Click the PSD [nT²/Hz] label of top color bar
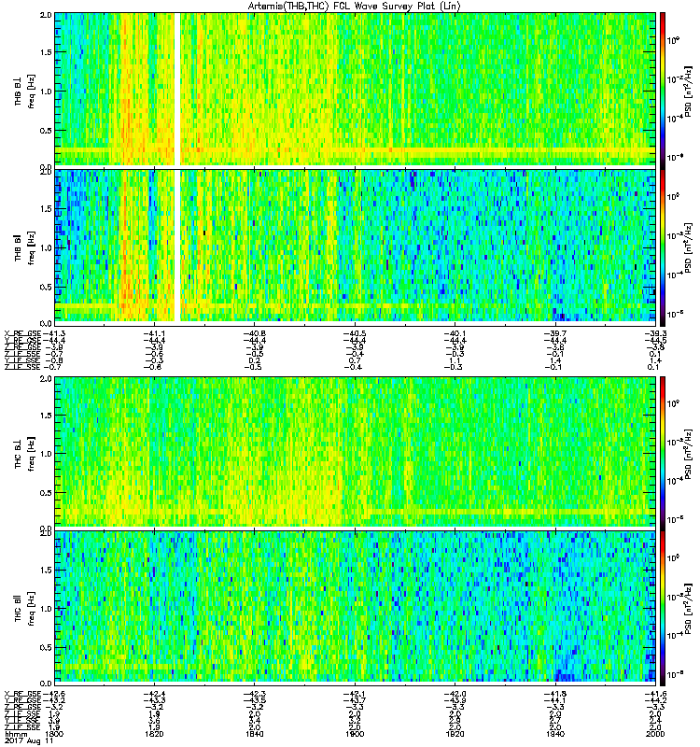Viewport: 700px width, 747px height. 687,91
